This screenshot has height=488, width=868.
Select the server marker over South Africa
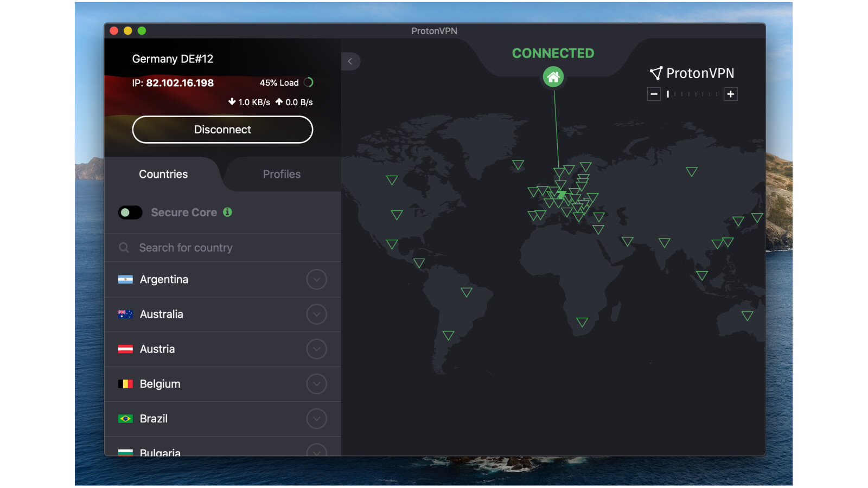582,322
